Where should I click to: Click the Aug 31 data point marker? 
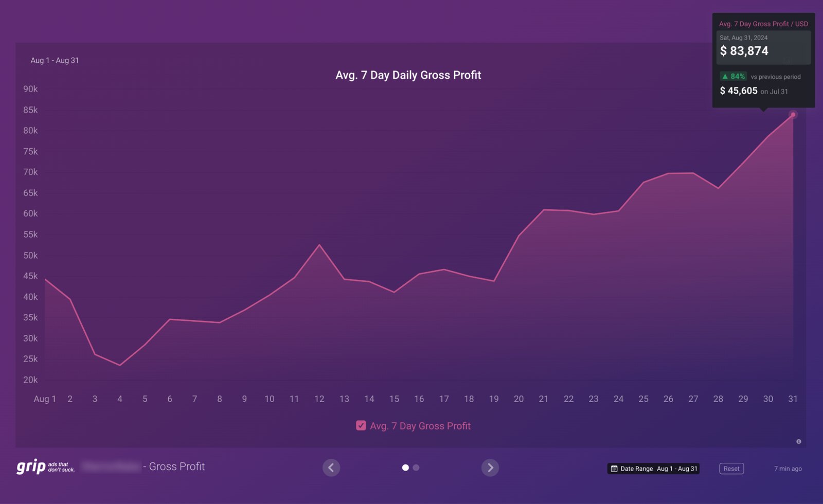pyautogui.click(x=793, y=115)
